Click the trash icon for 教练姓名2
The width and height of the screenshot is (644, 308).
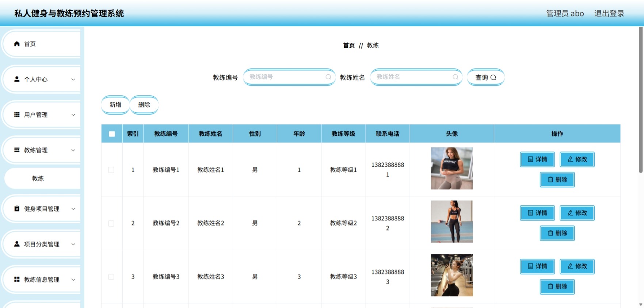550,233
